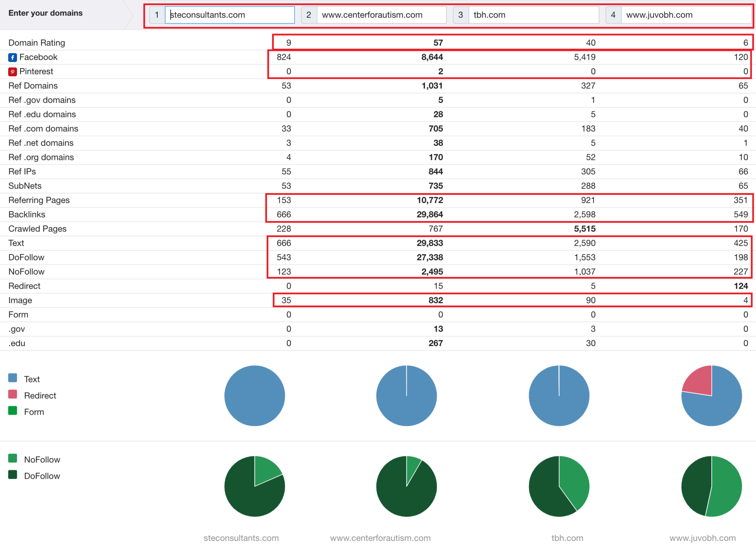Click the Facebook row label

click(x=38, y=57)
